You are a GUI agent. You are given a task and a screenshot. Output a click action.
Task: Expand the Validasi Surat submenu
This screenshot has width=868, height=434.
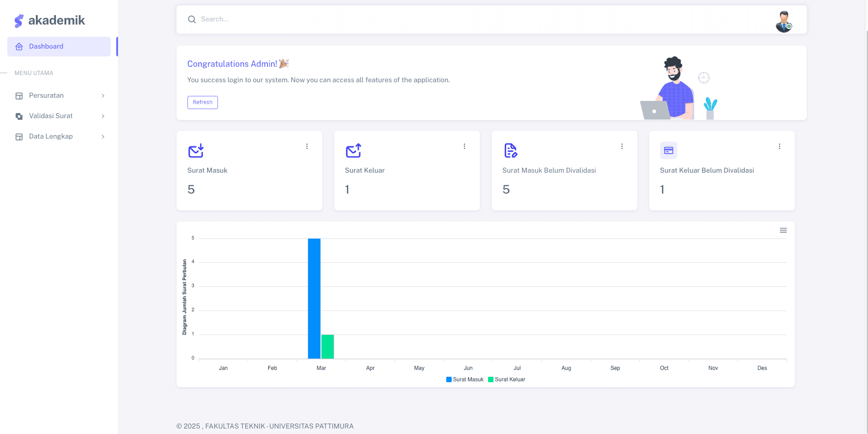pos(59,116)
